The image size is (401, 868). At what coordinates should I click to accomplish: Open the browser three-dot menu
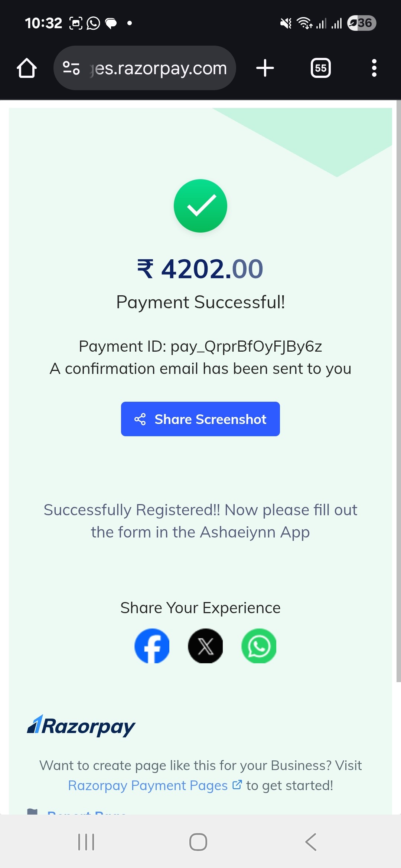click(374, 68)
